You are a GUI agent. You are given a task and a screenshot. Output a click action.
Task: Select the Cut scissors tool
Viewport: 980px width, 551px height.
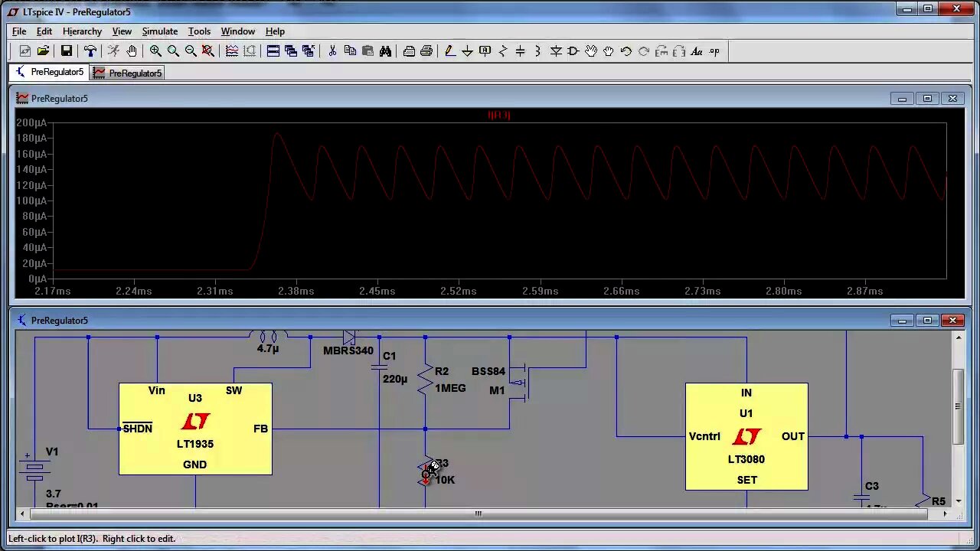point(332,51)
